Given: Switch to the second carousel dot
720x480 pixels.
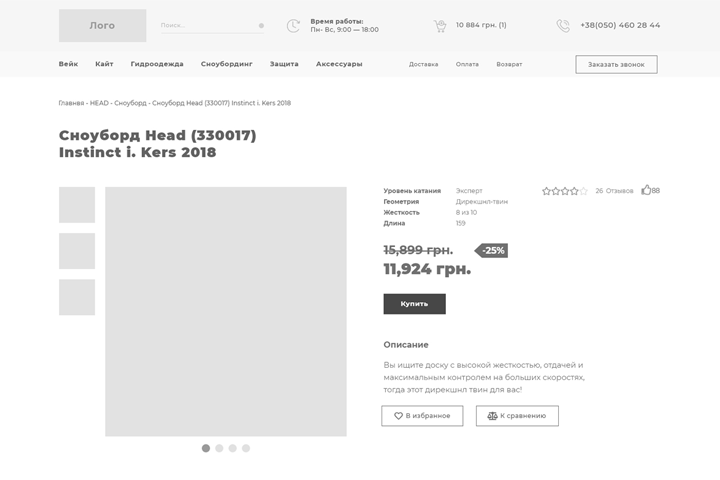Looking at the screenshot, I should (219, 448).
